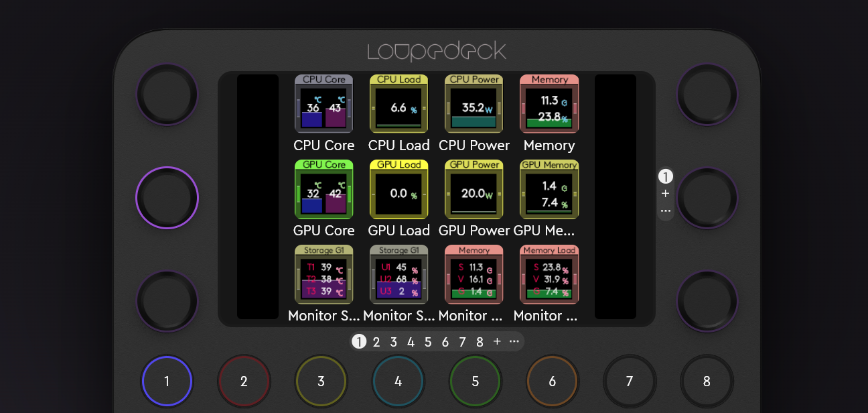868x413 pixels.
Task: Open the Storage G1 temperature monitor tile
Action: coord(324,274)
